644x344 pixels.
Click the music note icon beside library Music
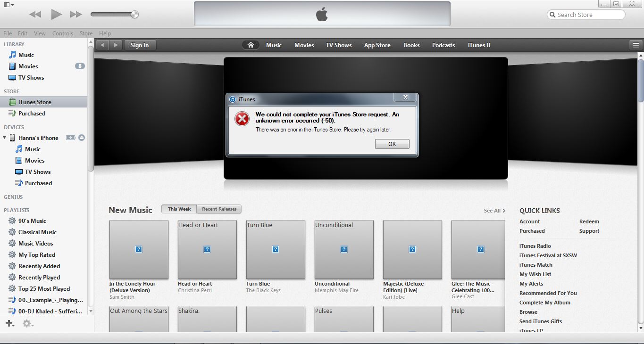(12, 55)
